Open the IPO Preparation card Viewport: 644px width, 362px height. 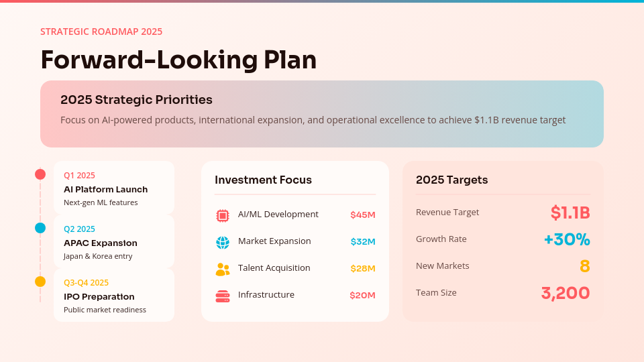point(113,295)
